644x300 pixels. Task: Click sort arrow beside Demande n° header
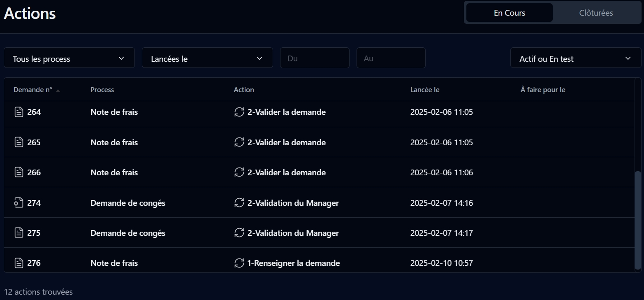point(58,90)
